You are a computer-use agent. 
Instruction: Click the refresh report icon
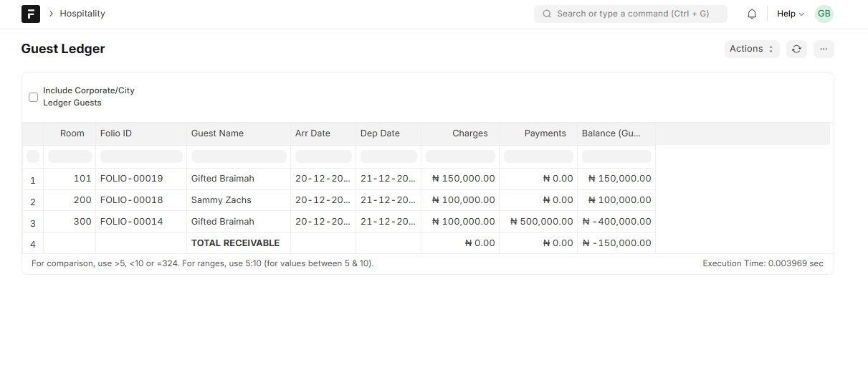coord(796,49)
